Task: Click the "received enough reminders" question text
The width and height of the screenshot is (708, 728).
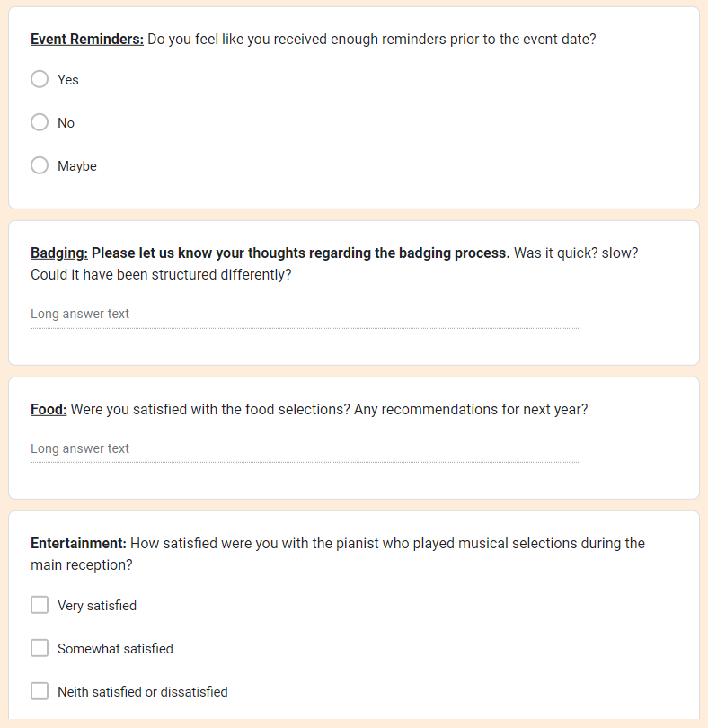Action: coord(371,40)
